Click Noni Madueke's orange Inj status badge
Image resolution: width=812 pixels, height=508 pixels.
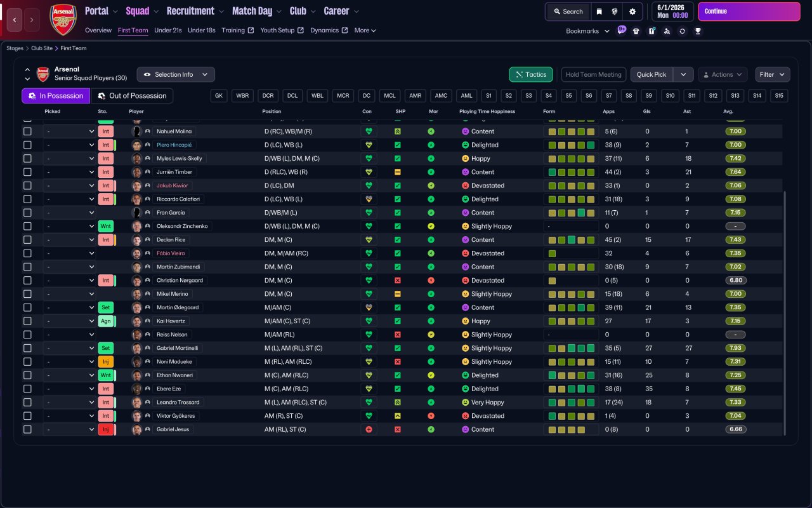105,362
